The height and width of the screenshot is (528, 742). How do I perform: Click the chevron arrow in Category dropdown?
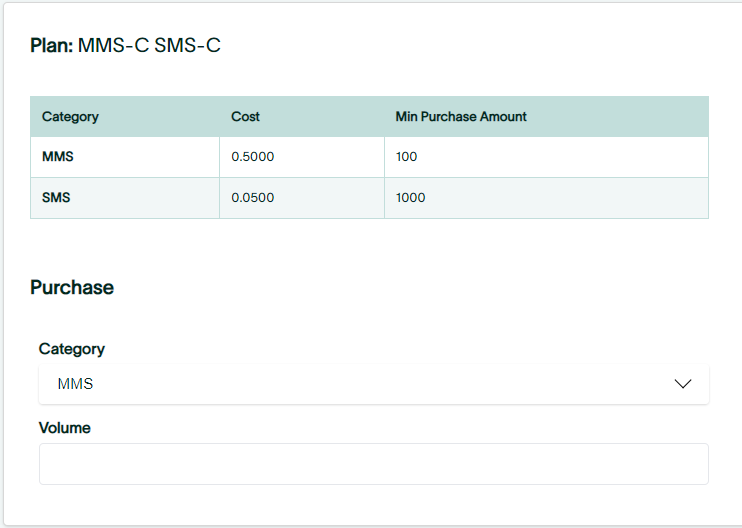[x=682, y=384]
